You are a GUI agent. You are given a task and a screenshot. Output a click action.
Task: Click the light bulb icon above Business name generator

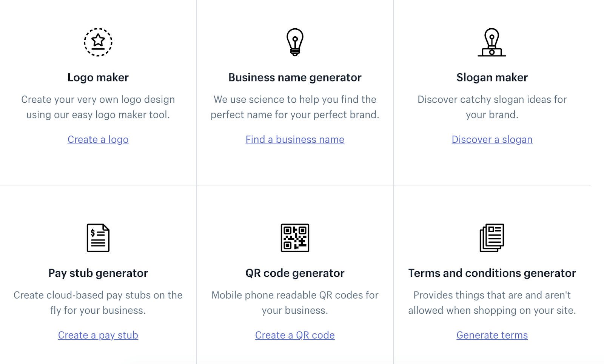pos(295,42)
